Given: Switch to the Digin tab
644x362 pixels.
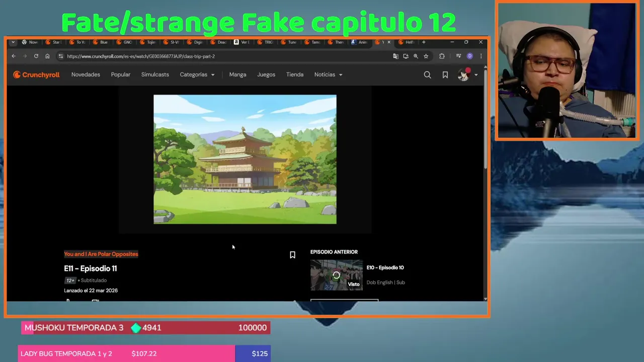Looking at the screenshot, I should (194, 42).
